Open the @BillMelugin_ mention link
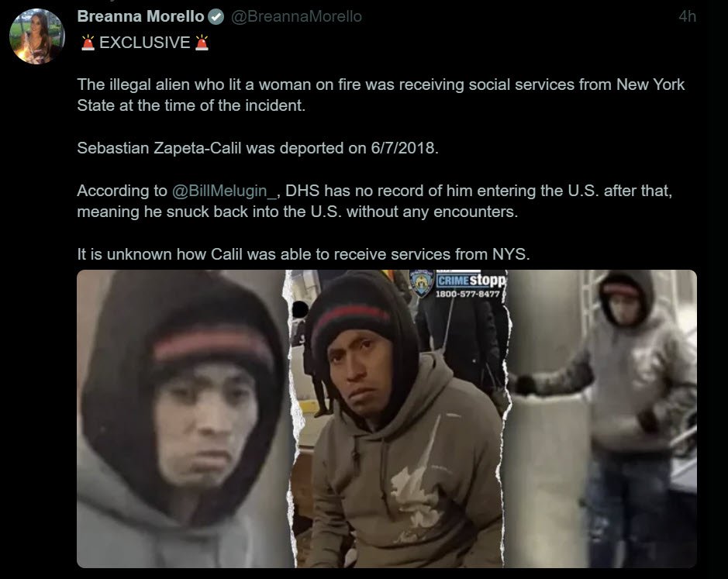This screenshot has height=579, width=728. (x=225, y=191)
